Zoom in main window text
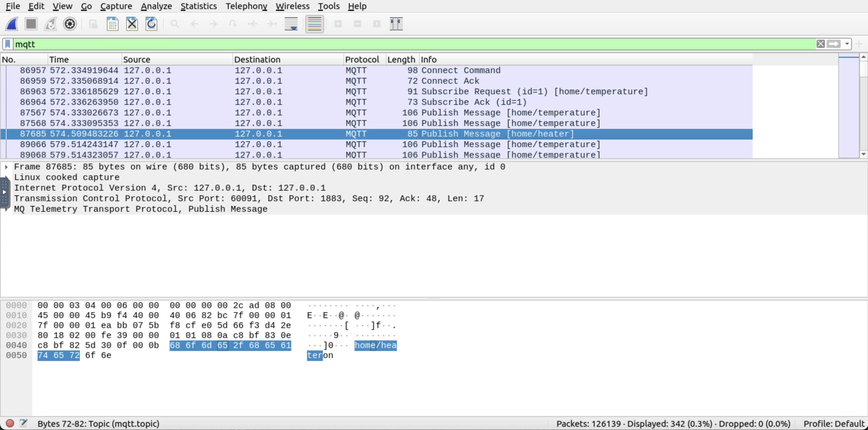The height and width of the screenshot is (430, 868). [x=338, y=24]
